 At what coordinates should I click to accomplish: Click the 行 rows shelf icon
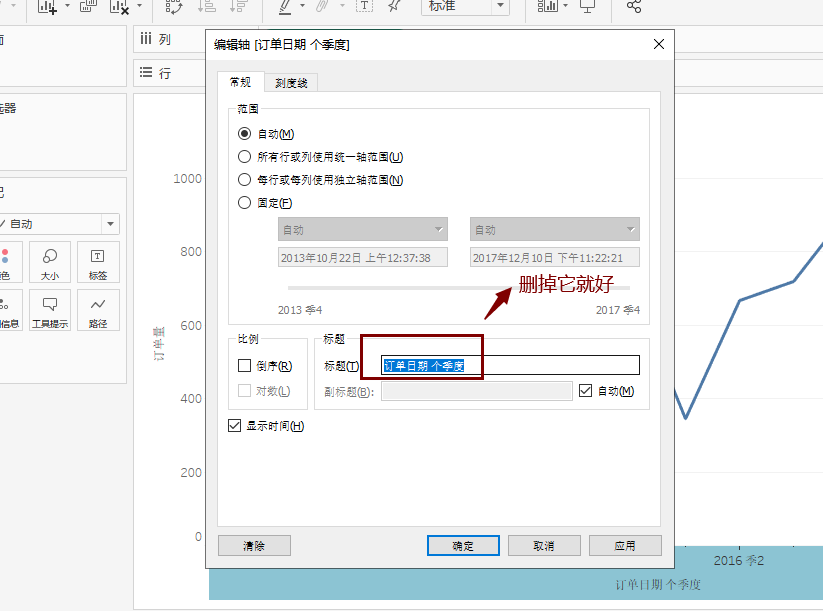[x=146, y=72]
